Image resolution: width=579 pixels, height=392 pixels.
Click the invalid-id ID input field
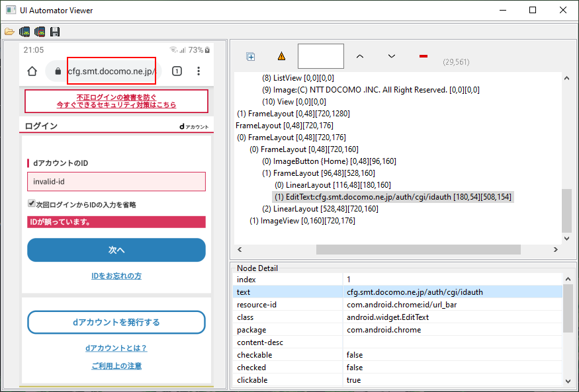pyautogui.click(x=116, y=181)
